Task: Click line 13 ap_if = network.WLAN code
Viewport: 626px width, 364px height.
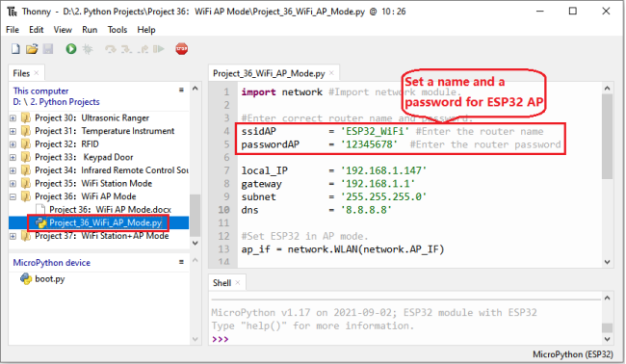Action: [x=343, y=249]
